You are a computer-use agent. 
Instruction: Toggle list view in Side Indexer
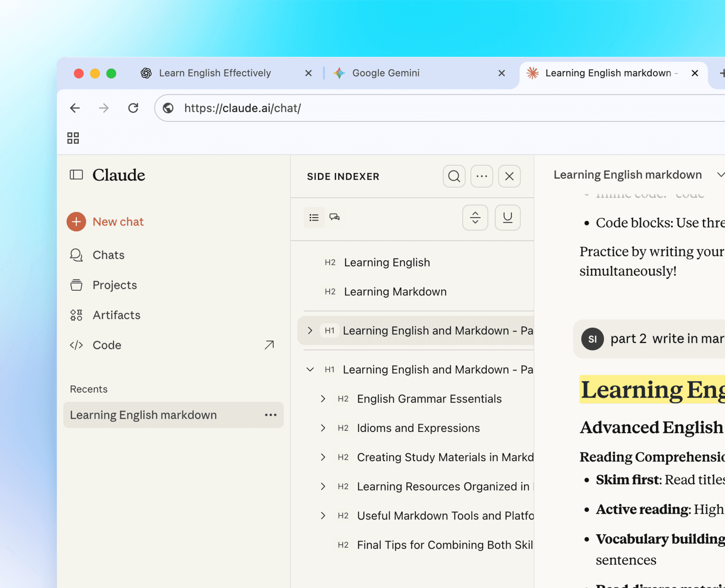coord(314,217)
